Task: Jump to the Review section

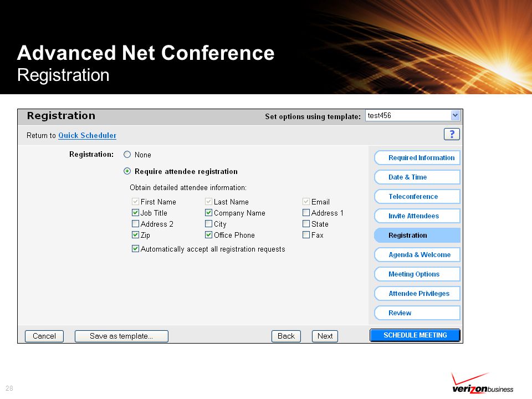Action: point(417,313)
